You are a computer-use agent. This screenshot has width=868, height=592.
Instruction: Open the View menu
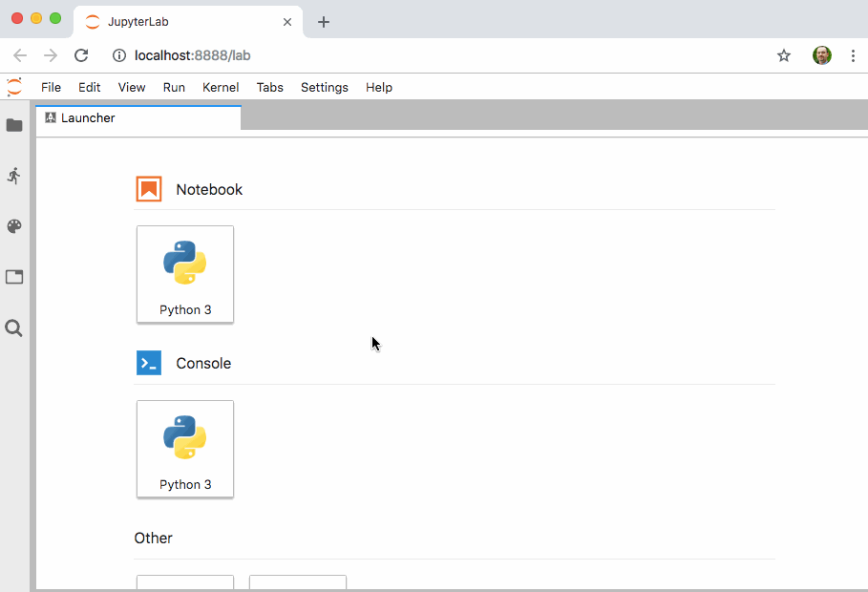[132, 88]
